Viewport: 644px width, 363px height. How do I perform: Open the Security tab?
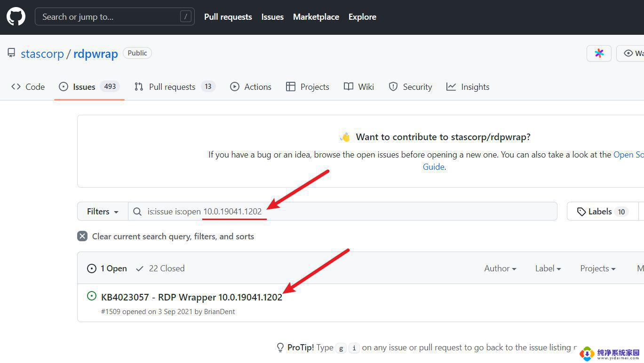(410, 87)
